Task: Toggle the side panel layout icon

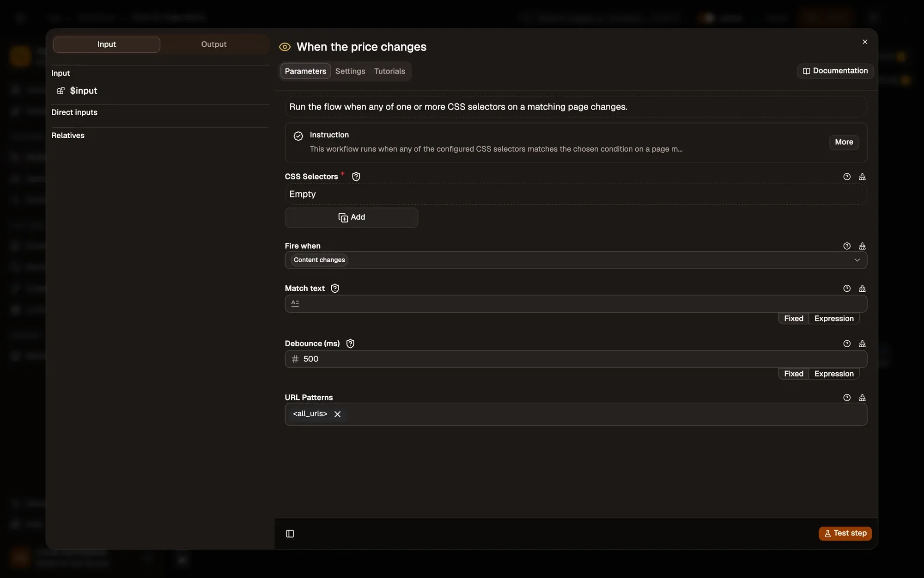Action: (x=290, y=534)
